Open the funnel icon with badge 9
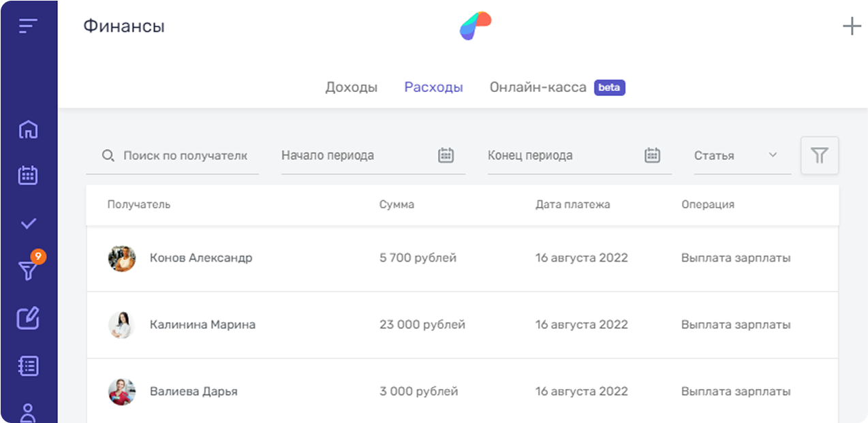 [28, 270]
